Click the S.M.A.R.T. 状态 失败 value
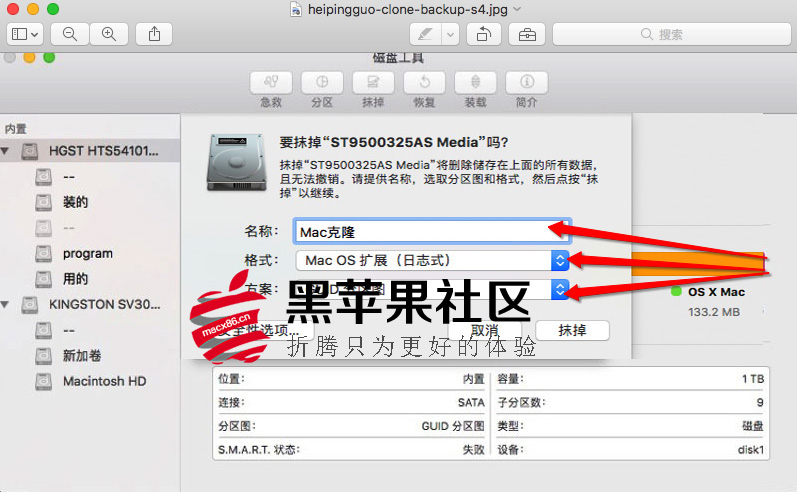 pos(473,450)
